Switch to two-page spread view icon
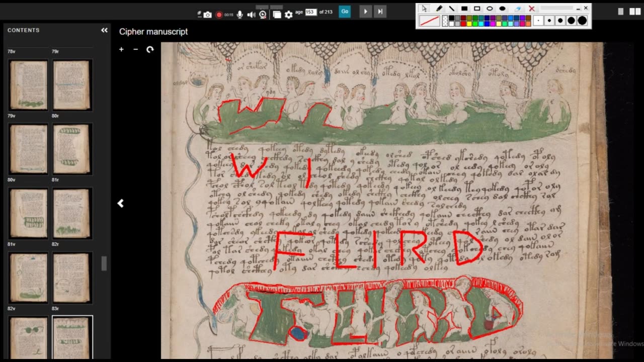The image size is (644, 362). [x=634, y=12]
